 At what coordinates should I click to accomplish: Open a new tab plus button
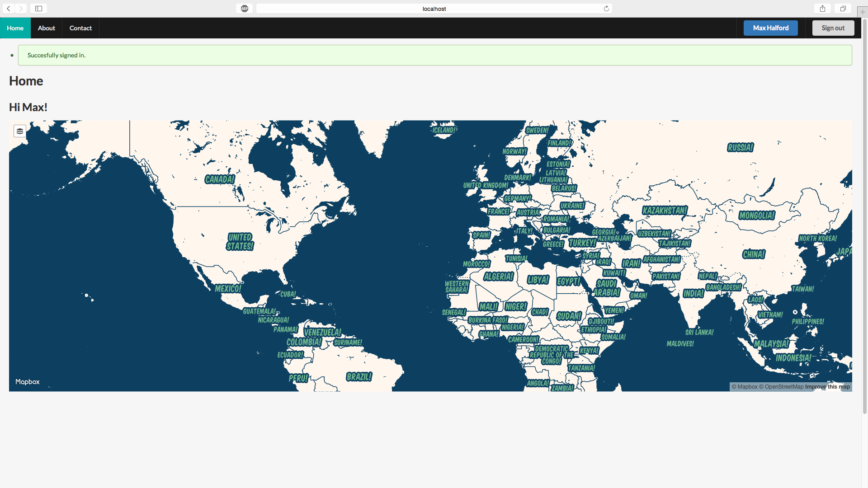(863, 12)
